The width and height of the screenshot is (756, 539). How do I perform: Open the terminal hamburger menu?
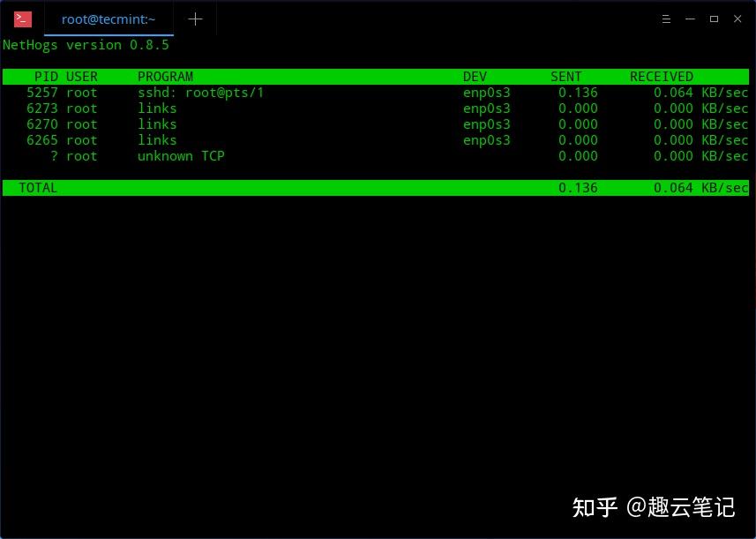(x=664, y=19)
